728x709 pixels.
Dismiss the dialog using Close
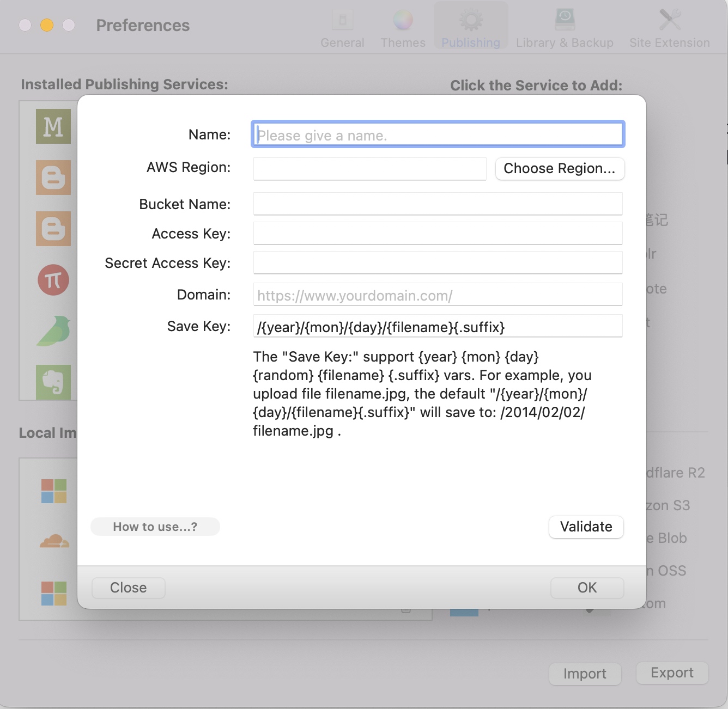[x=128, y=588]
